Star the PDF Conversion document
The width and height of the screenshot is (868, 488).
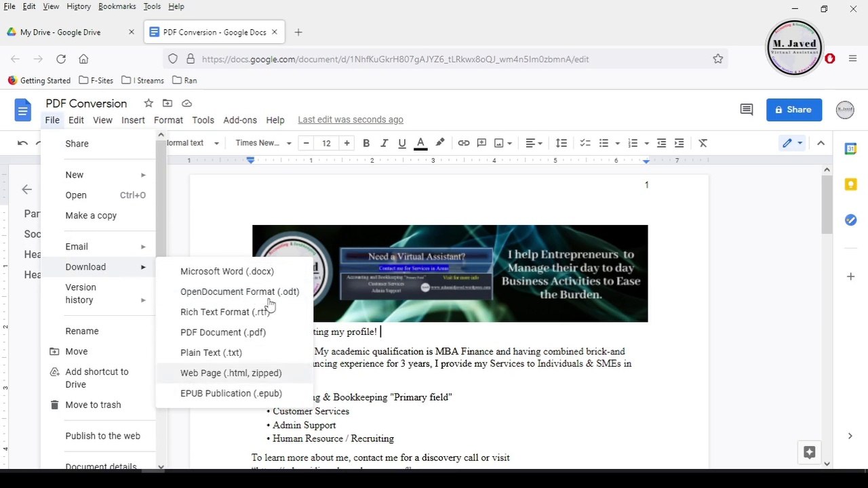click(148, 103)
